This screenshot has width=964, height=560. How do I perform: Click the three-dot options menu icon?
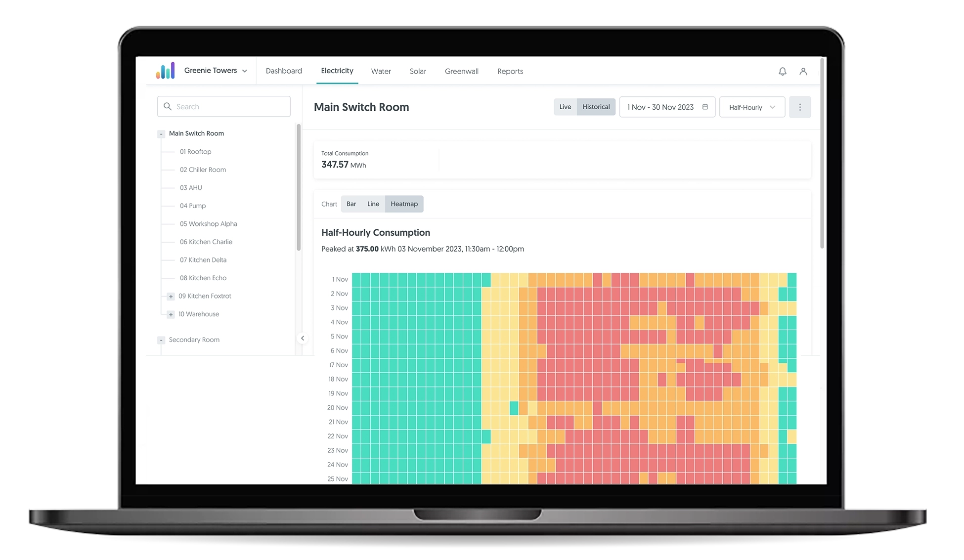coord(799,107)
